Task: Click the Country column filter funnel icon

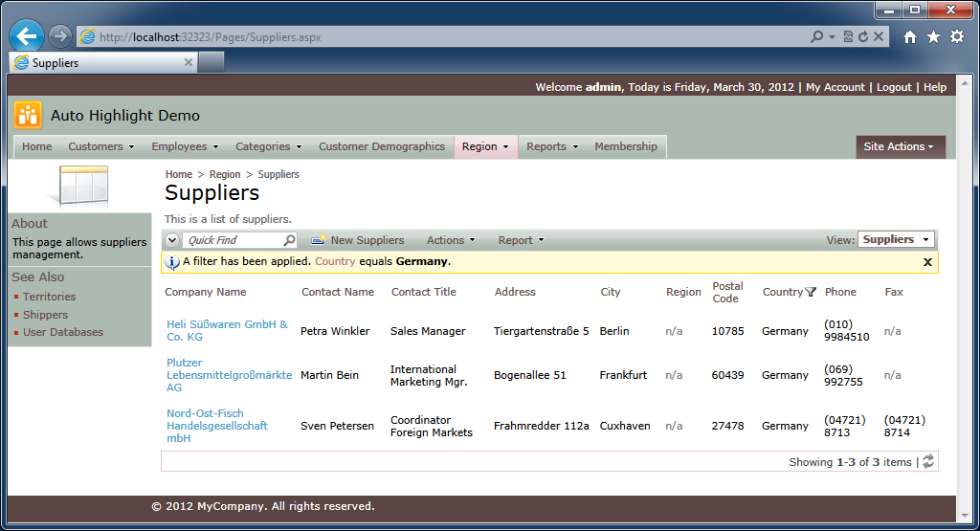Action: coord(811,292)
